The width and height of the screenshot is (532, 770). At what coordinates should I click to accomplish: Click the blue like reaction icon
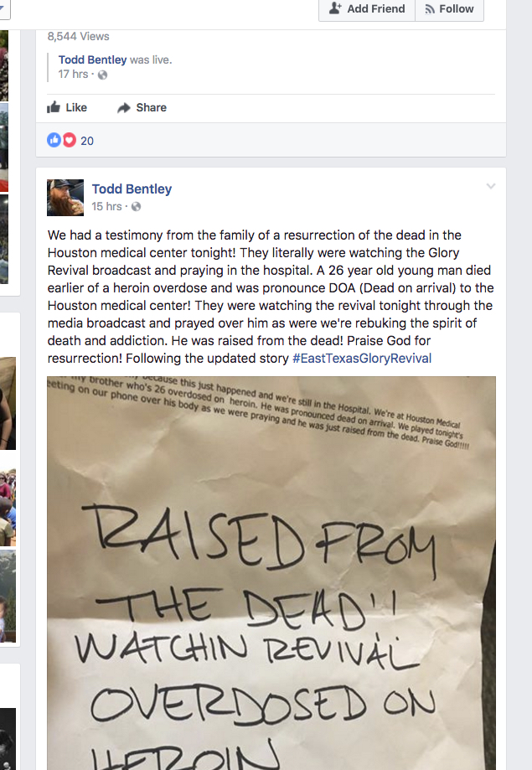point(54,141)
